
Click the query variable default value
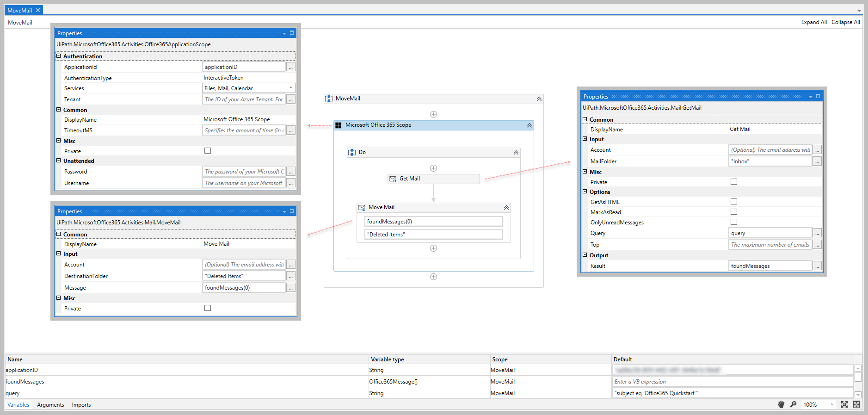(x=733, y=393)
